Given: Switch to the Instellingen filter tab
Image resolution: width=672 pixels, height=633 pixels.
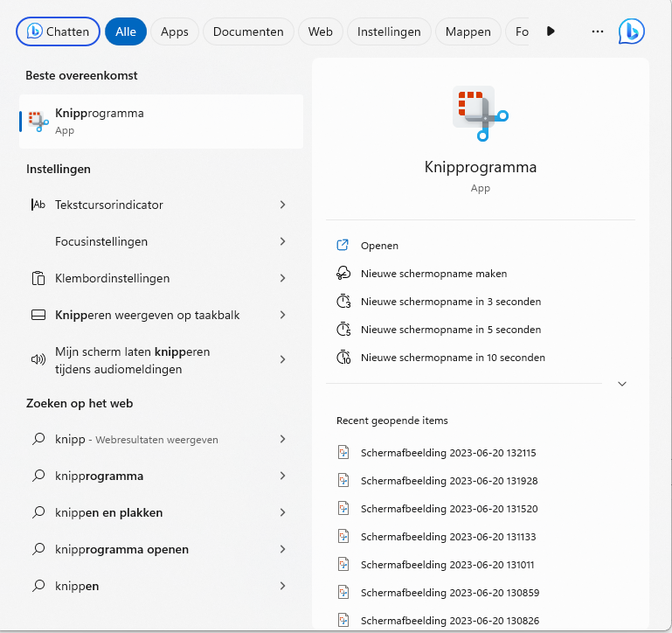Looking at the screenshot, I should (x=389, y=31).
